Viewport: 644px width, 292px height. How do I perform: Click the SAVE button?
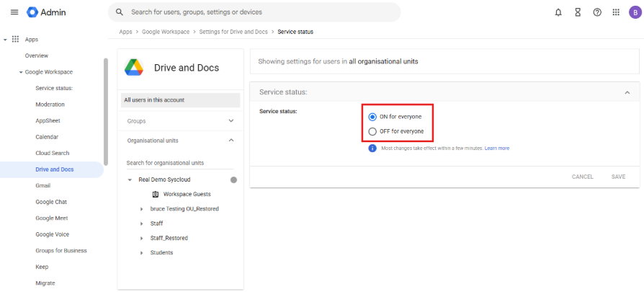pyautogui.click(x=618, y=177)
